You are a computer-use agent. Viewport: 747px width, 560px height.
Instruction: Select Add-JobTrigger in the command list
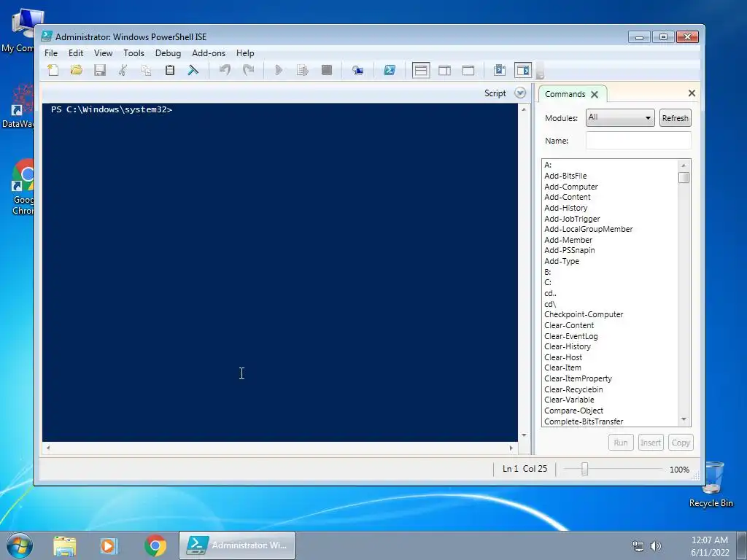(x=572, y=219)
